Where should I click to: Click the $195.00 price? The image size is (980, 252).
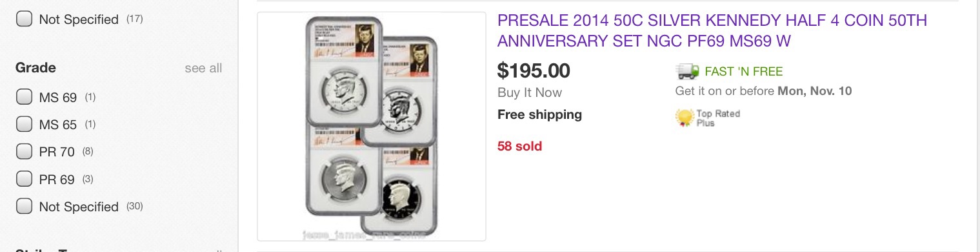534,70
